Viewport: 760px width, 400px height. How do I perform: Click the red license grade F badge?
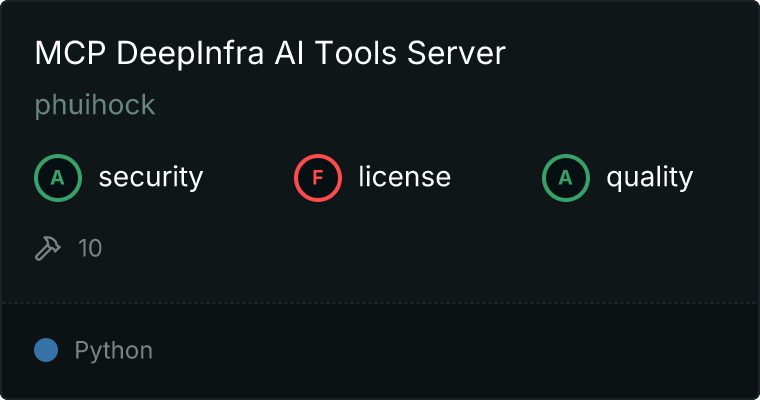[x=318, y=178]
